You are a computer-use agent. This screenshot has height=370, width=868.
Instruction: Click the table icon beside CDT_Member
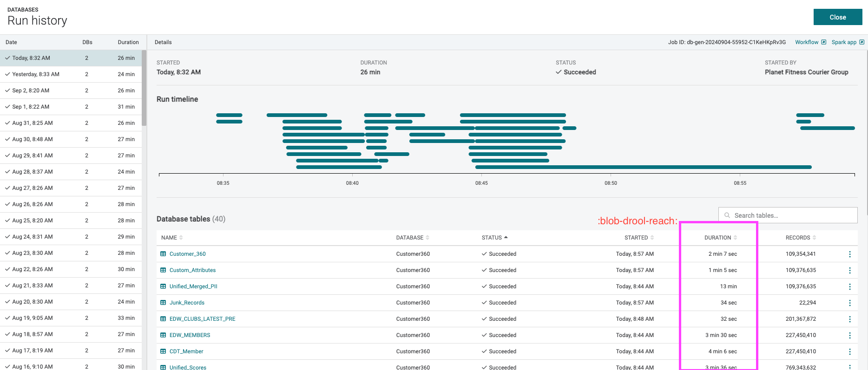pyautogui.click(x=163, y=351)
